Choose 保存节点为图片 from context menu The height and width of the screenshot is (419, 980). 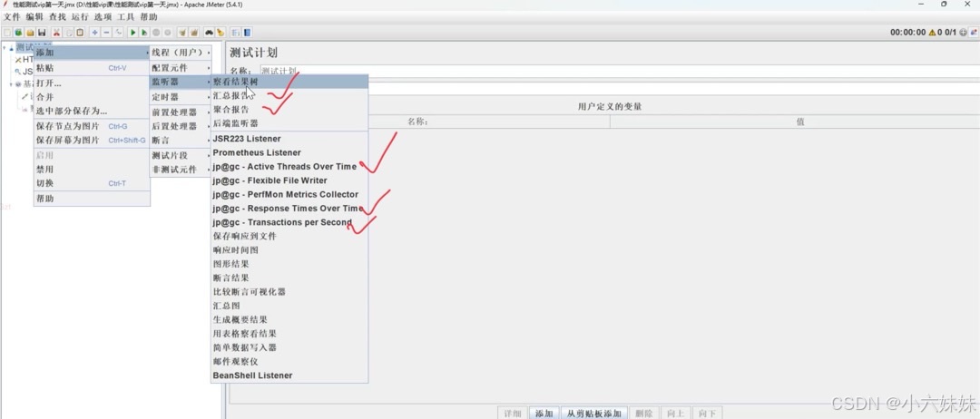(92, 126)
